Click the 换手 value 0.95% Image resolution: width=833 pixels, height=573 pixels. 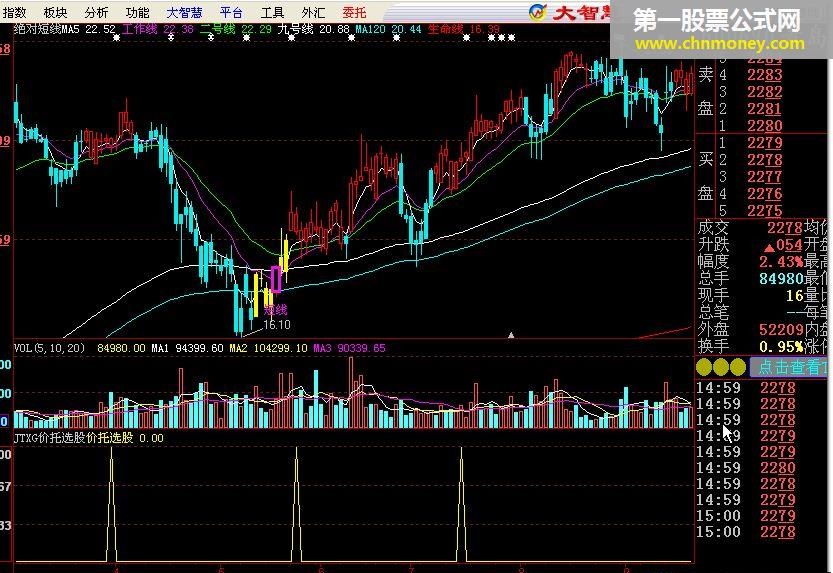click(781, 347)
